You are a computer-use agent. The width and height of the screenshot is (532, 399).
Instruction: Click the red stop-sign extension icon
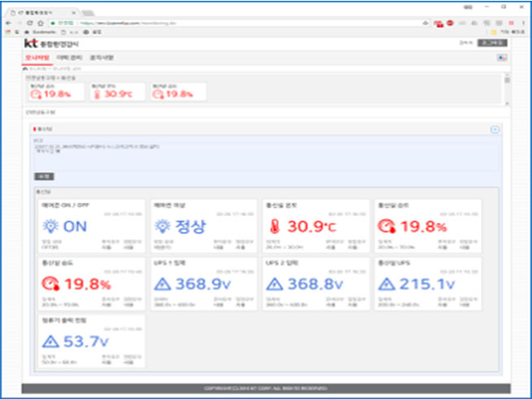pyautogui.click(x=450, y=23)
